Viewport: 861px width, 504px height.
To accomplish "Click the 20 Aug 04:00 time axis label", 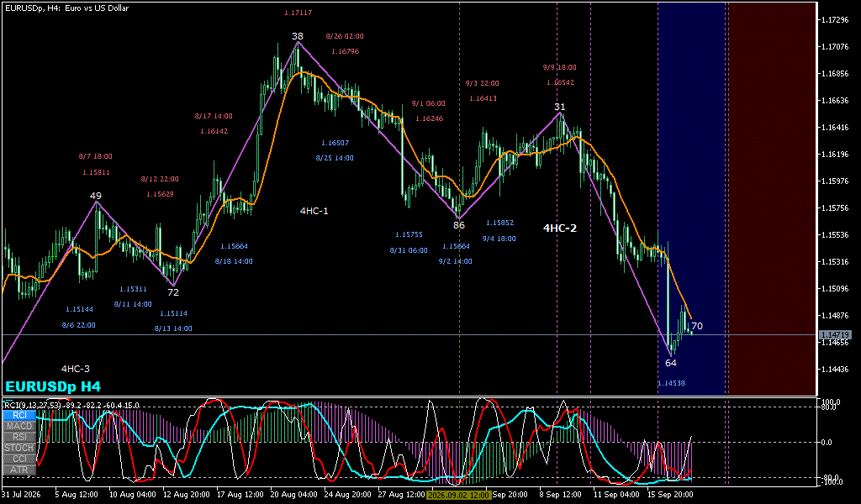I will (293, 494).
